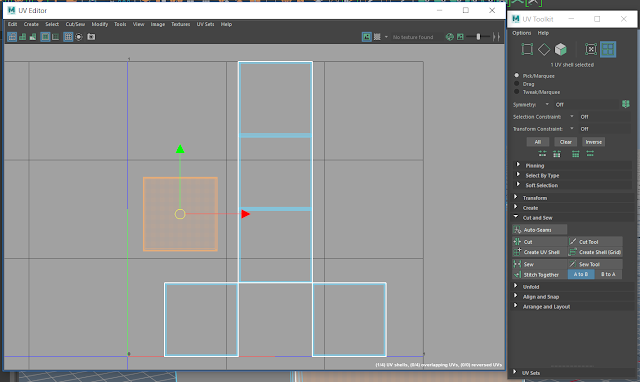Open the Selection Constraint dropdown arrow
The image size is (640, 382).
click(x=571, y=117)
